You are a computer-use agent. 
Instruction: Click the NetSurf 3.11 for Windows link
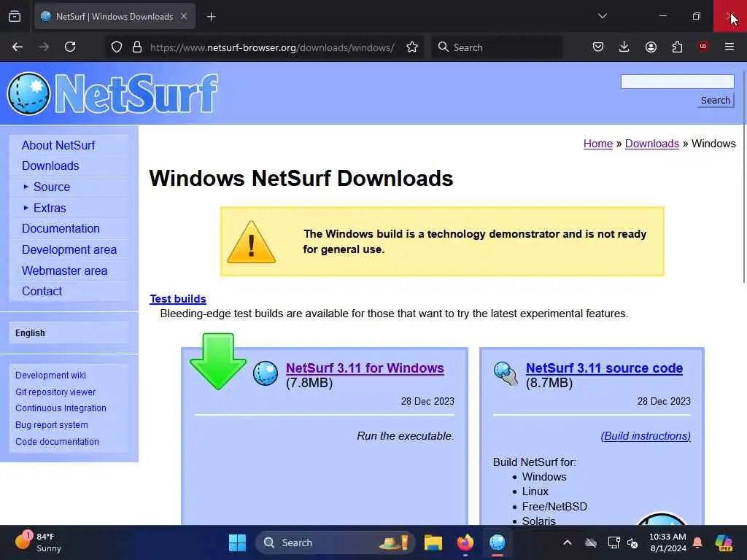[x=365, y=368]
